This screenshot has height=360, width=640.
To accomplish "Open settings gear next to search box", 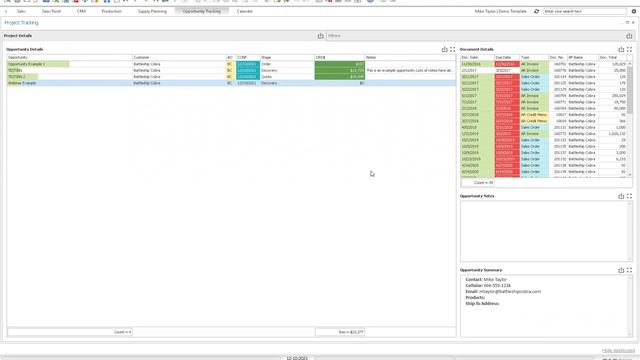I will (633, 11).
